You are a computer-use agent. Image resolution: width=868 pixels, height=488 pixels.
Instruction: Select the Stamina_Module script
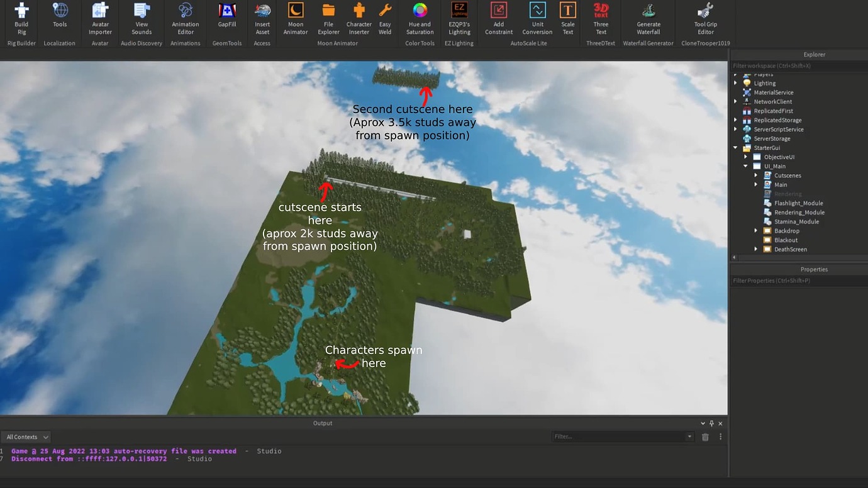(796, 221)
